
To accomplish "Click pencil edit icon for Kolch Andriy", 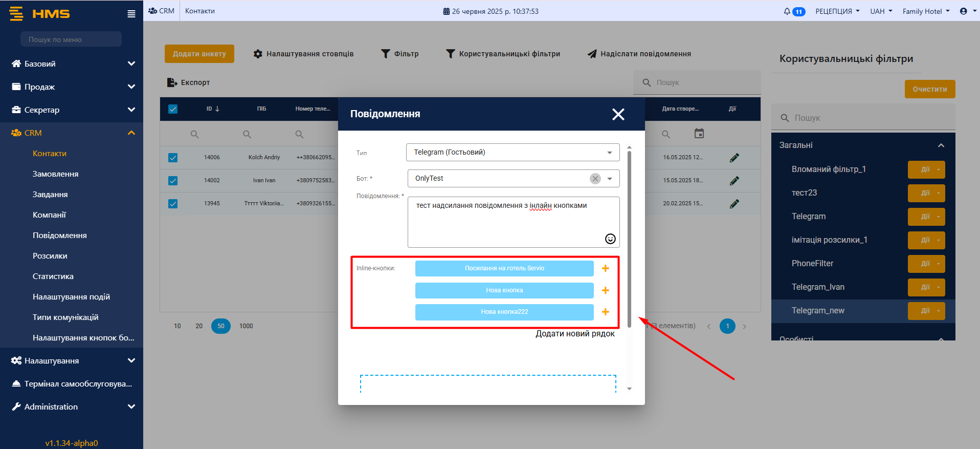I will (734, 158).
